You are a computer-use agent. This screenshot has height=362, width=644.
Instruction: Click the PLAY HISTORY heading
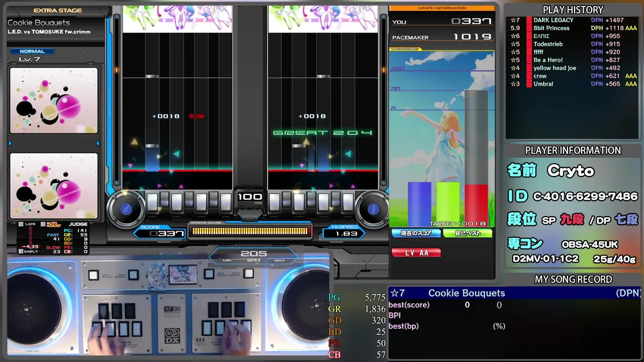point(573,10)
